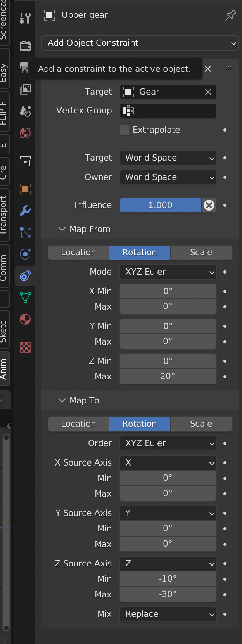Select the Object Data properties triangle icon
The image size is (242, 644).
[x=25, y=298]
